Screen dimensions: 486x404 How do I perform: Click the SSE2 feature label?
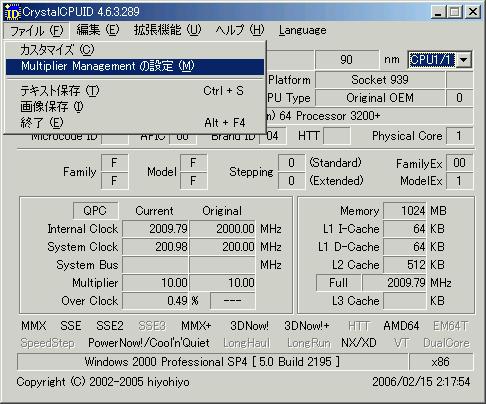tap(110, 326)
